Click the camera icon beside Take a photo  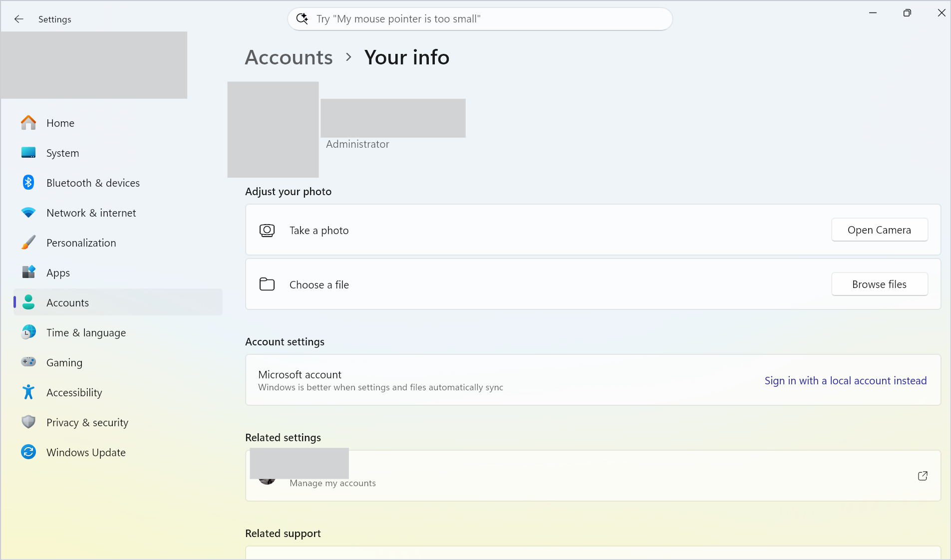[x=267, y=231]
